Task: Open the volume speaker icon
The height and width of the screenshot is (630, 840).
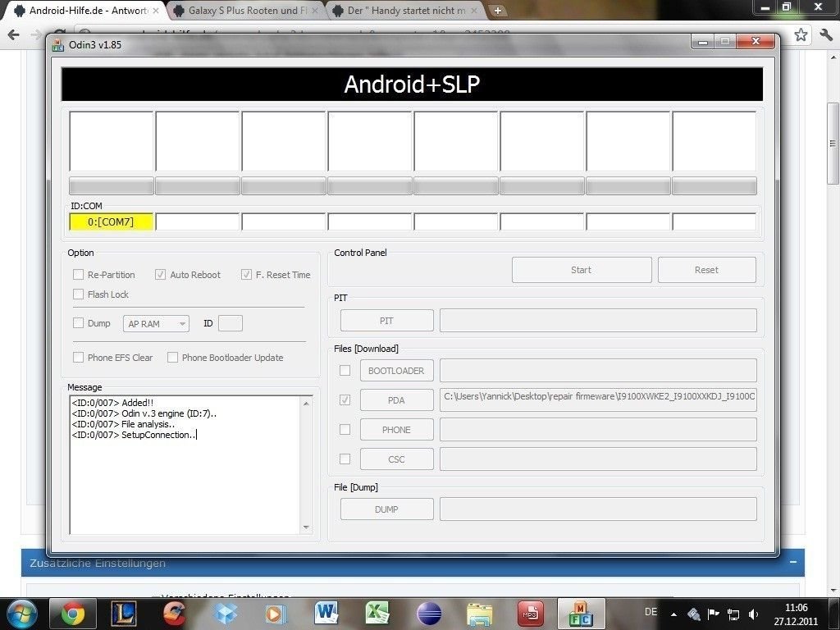Action: (x=753, y=614)
